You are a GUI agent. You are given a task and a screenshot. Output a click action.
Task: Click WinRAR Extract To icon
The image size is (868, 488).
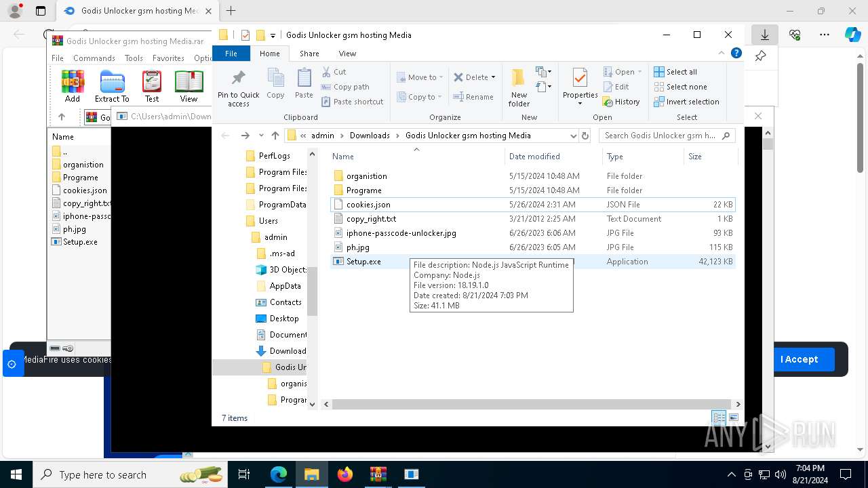[112, 86]
